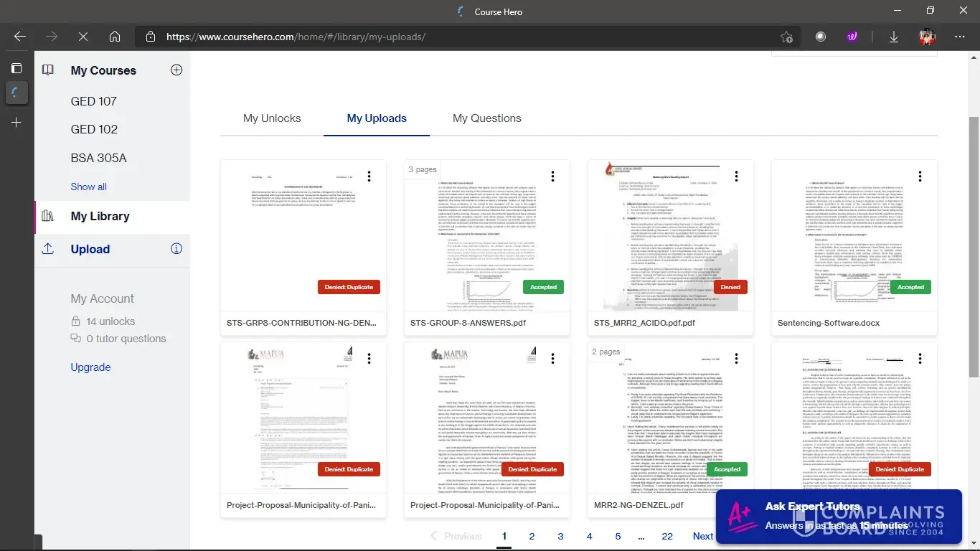Open options menu for Sentencing-Software.docx
This screenshot has height=551, width=980.
tap(920, 176)
